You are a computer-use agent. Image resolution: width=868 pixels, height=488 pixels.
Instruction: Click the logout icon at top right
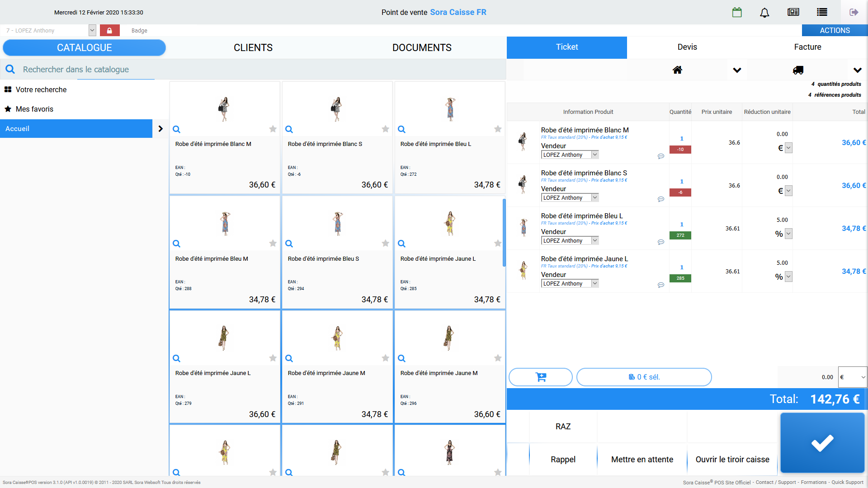point(854,12)
